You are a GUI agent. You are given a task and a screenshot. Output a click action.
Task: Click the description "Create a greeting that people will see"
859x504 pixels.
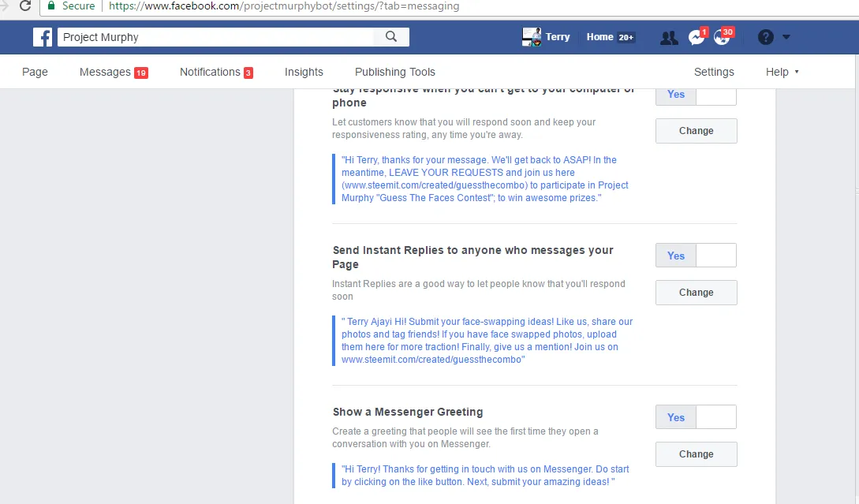(x=465, y=438)
